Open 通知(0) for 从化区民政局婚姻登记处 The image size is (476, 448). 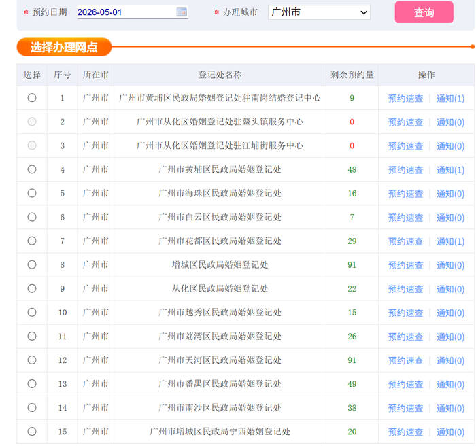pyautogui.click(x=450, y=289)
